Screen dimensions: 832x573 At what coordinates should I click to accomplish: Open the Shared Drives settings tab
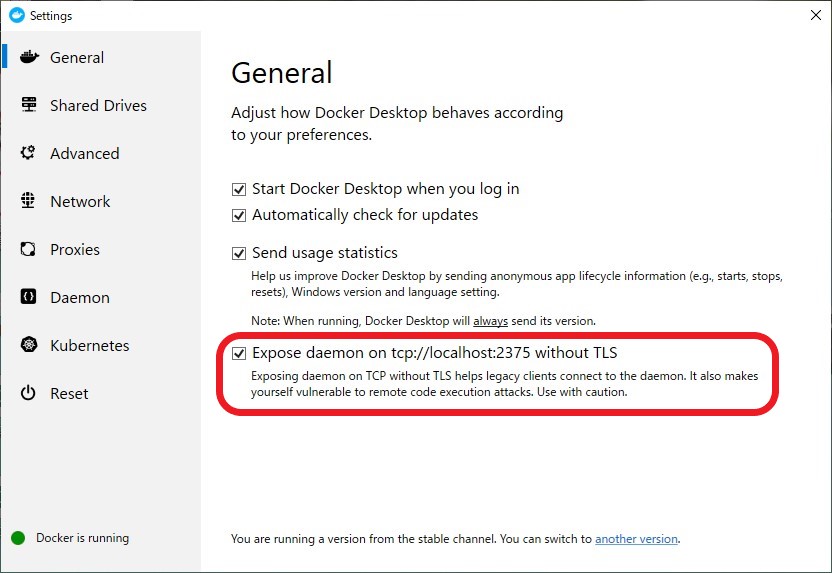(98, 105)
